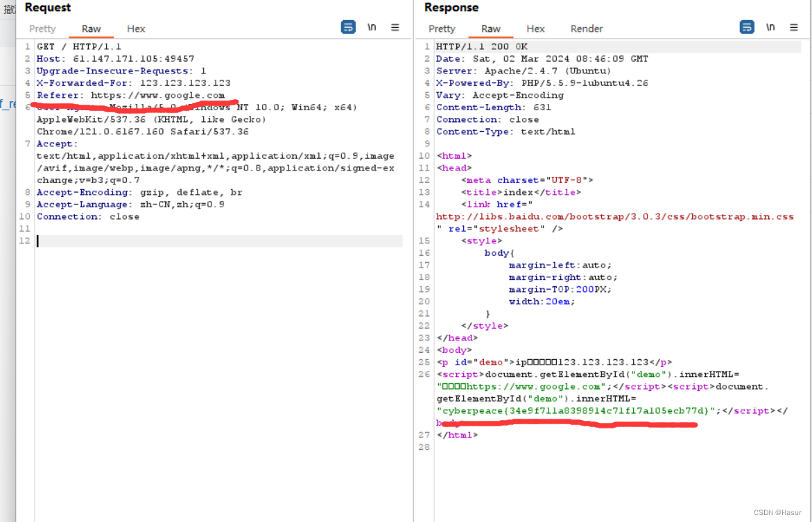
Task: Open the Request Hex tab
Action: [136, 28]
